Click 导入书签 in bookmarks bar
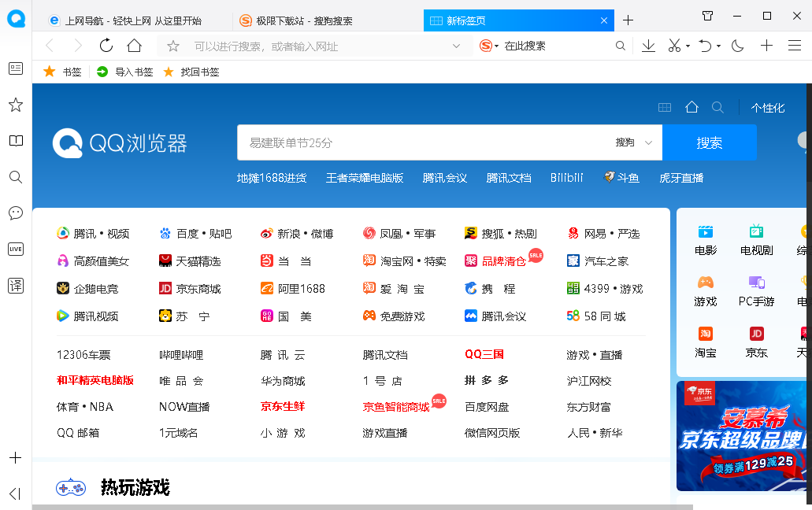 [x=124, y=72]
